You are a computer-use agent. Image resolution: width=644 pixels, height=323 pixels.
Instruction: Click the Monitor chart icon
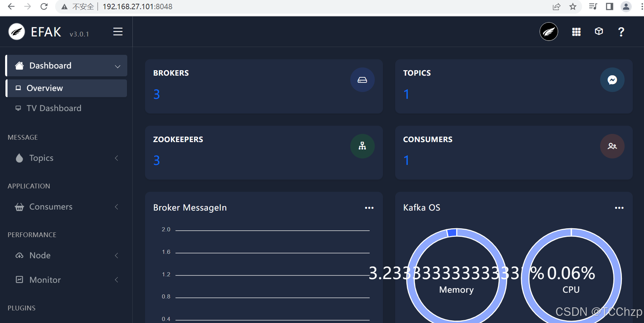click(19, 280)
